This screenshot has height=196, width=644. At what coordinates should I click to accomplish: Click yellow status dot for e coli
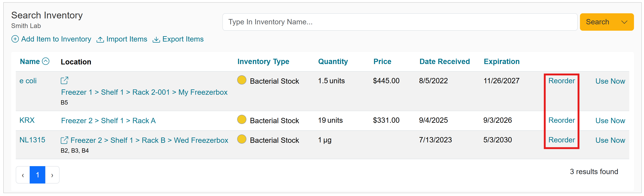tap(242, 80)
